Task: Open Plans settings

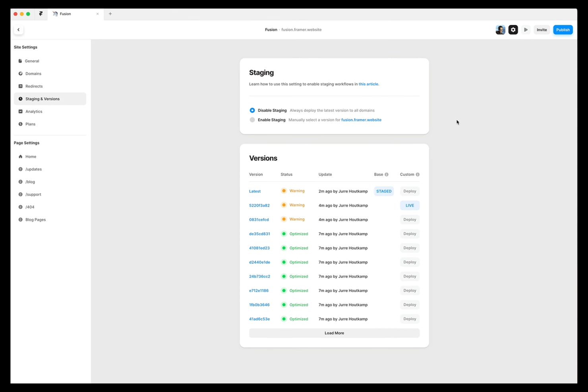Action: pyautogui.click(x=50, y=124)
